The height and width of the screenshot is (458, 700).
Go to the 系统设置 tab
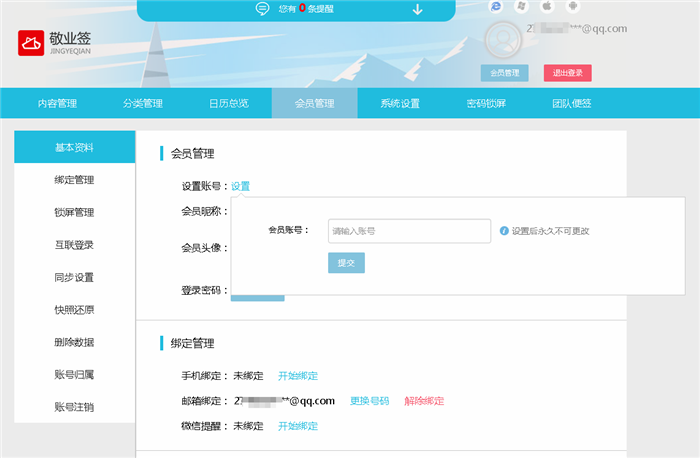tap(400, 104)
